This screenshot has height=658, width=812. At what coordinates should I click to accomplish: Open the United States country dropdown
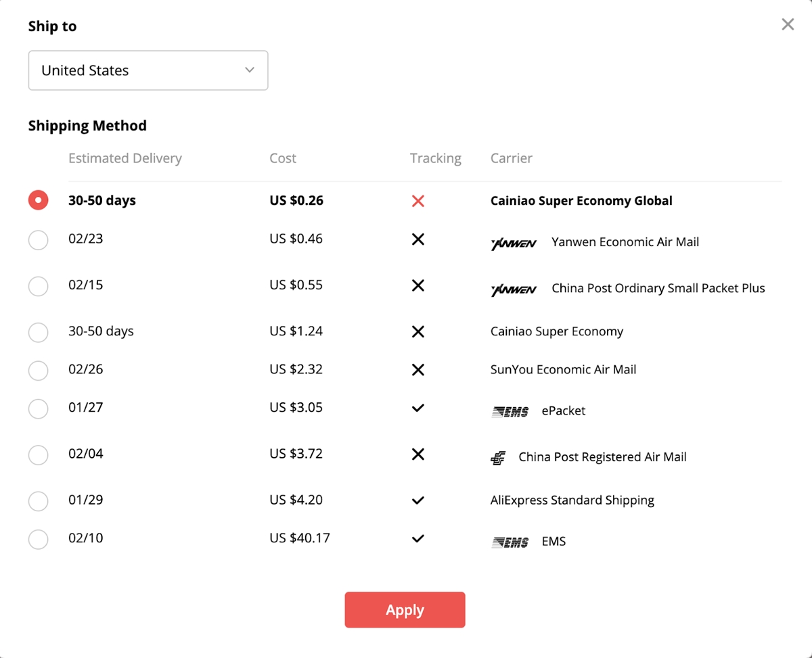click(x=148, y=70)
